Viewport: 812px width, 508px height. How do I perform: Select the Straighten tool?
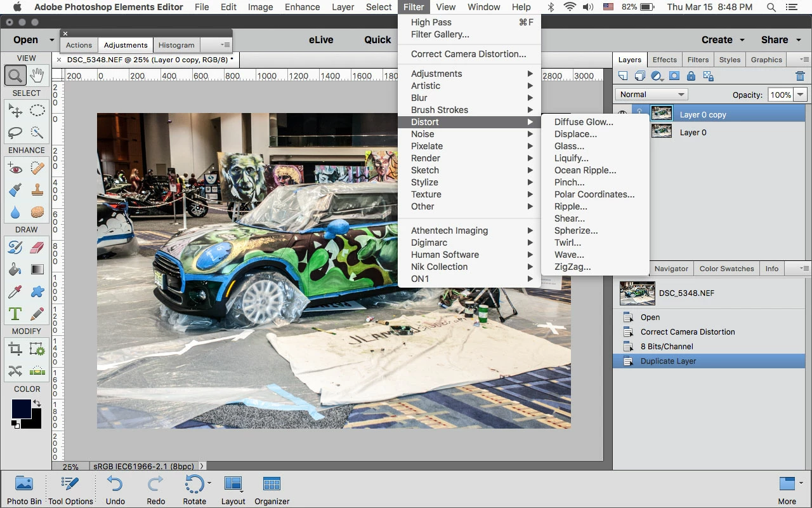pos(37,371)
